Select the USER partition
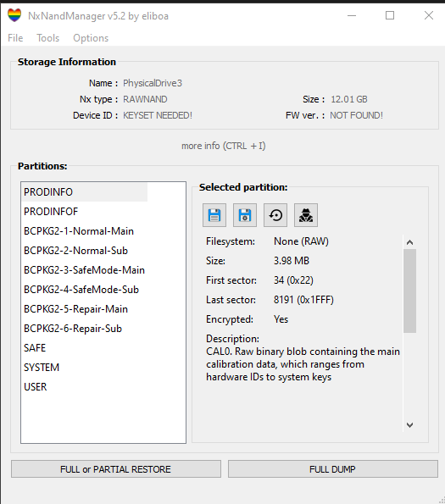 coord(36,386)
